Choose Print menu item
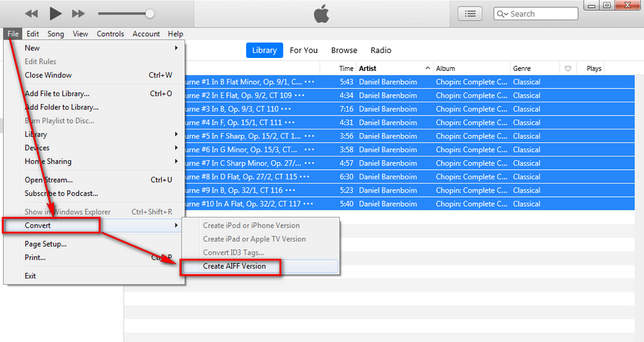 [x=101, y=258]
